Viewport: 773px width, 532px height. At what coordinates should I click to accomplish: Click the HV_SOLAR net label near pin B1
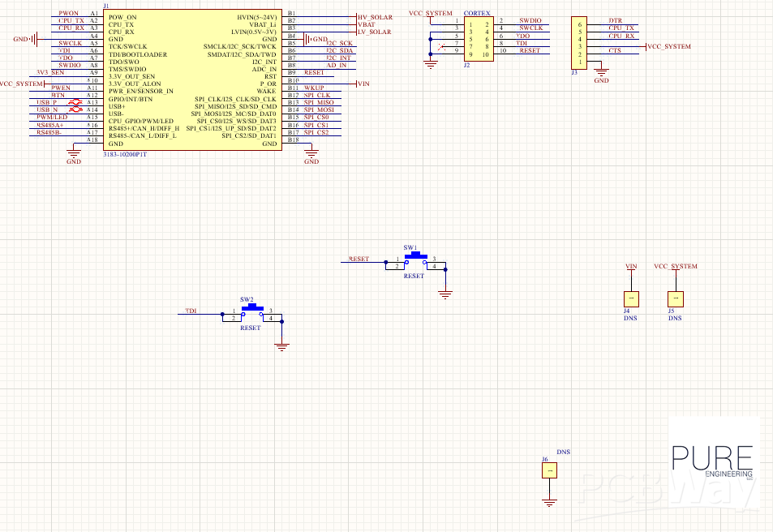[x=373, y=17]
